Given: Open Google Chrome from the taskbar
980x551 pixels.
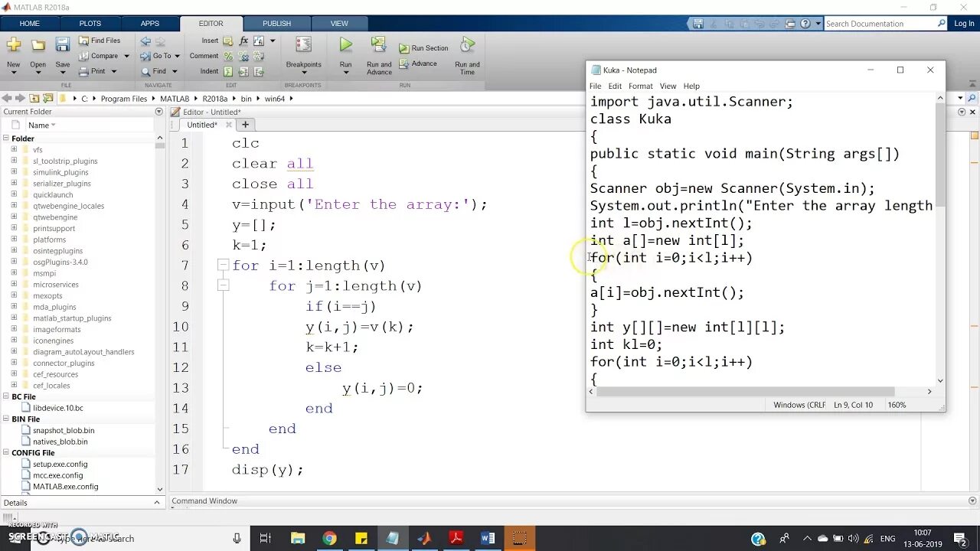Looking at the screenshot, I should point(329,539).
